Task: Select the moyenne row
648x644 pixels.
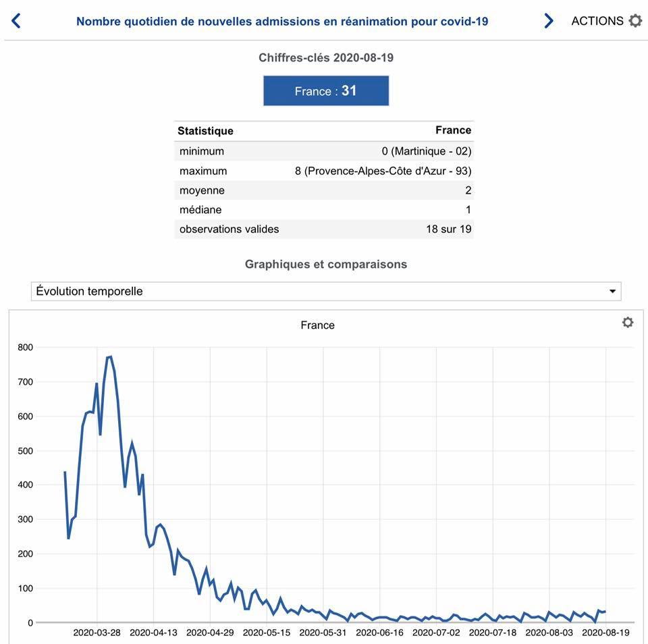Action: click(x=325, y=190)
